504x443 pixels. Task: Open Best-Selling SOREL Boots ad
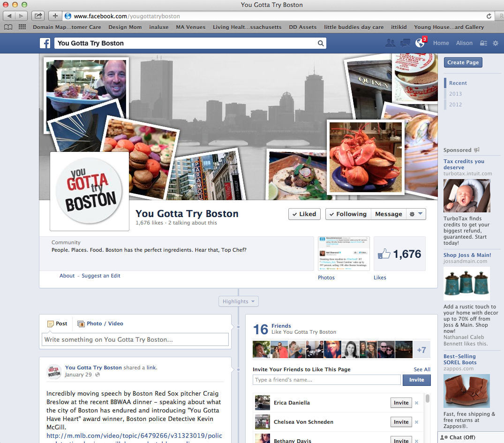(460, 360)
